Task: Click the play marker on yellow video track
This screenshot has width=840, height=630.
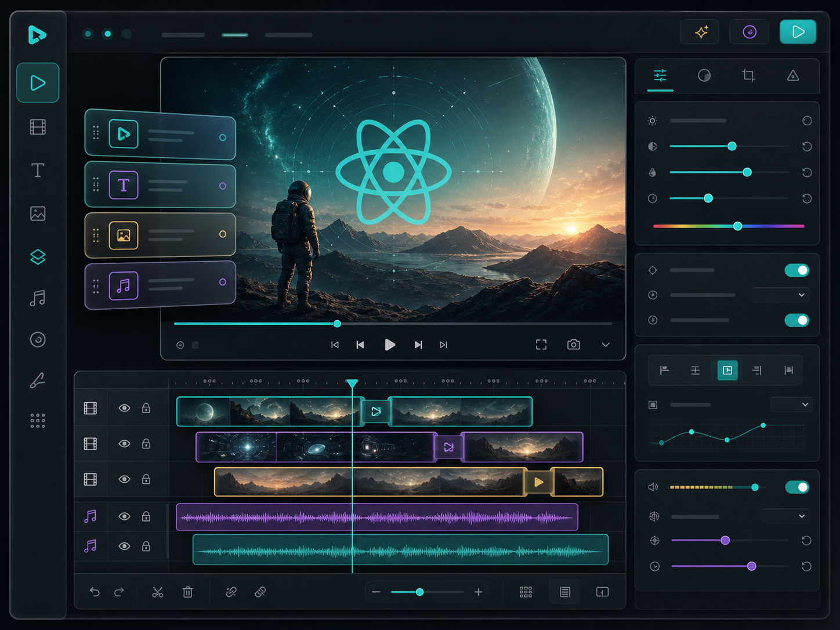Action: click(x=538, y=482)
